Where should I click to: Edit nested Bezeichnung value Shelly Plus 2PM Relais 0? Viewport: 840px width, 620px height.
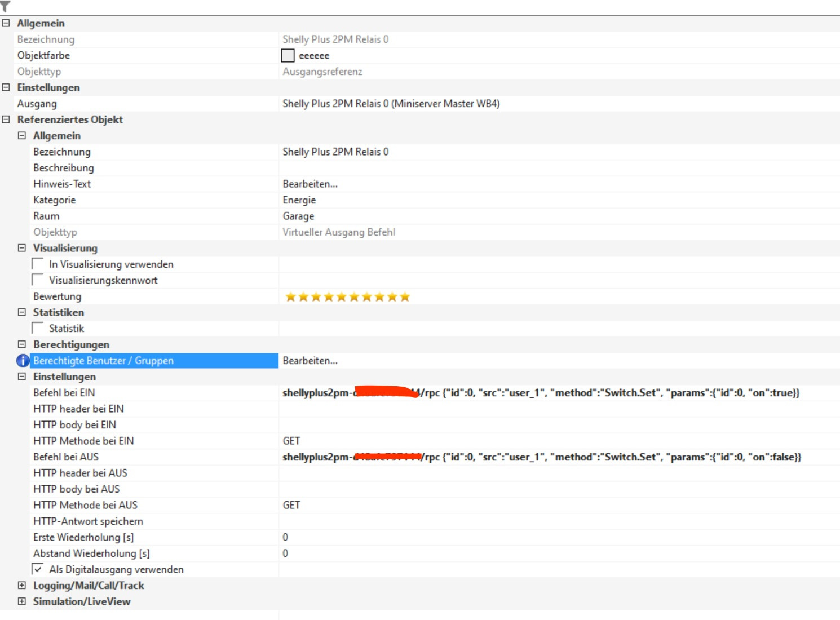coord(335,152)
